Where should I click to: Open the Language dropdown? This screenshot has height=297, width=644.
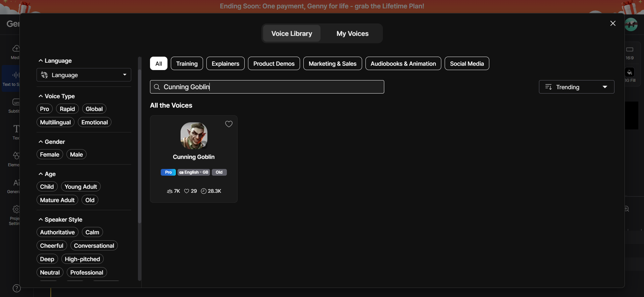click(x=84, y=75)
